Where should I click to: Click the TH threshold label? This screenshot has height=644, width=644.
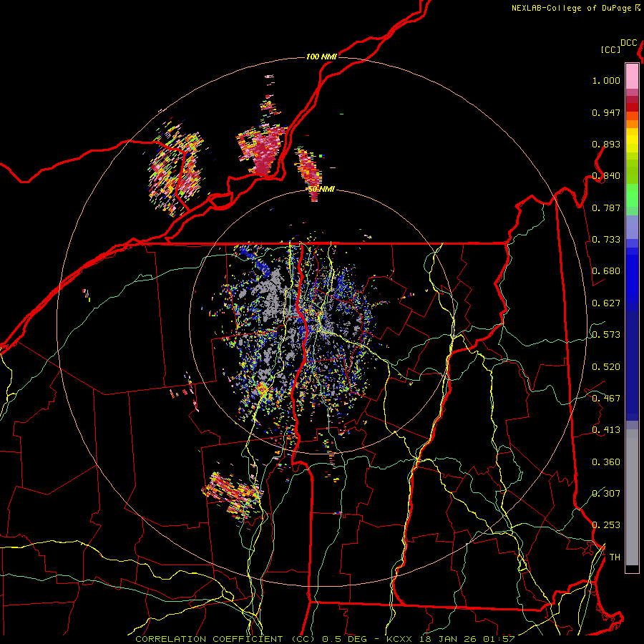click(615, 557)
